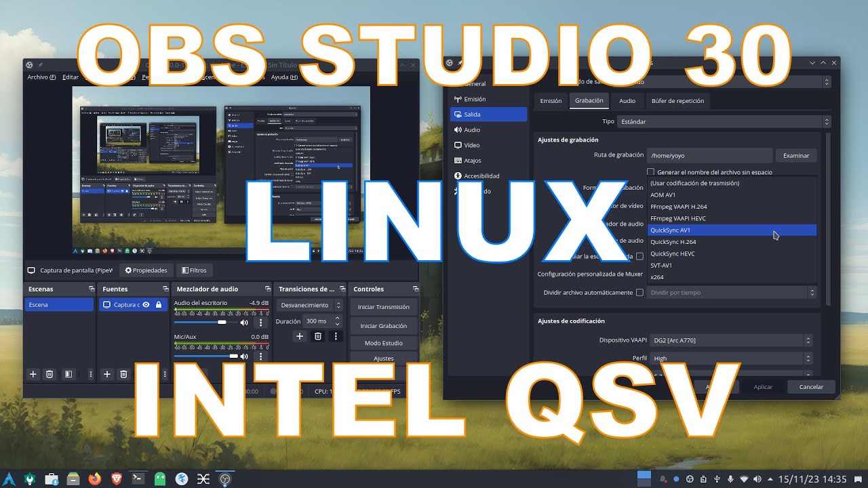
Task: Enable Modo Estudio
Action: (x=384, y=343)
